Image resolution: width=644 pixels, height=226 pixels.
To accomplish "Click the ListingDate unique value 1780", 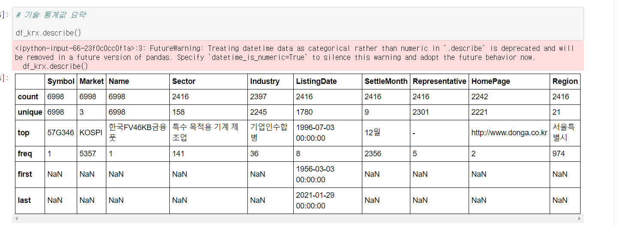I will pyautogui.click(x=328, y=112).
